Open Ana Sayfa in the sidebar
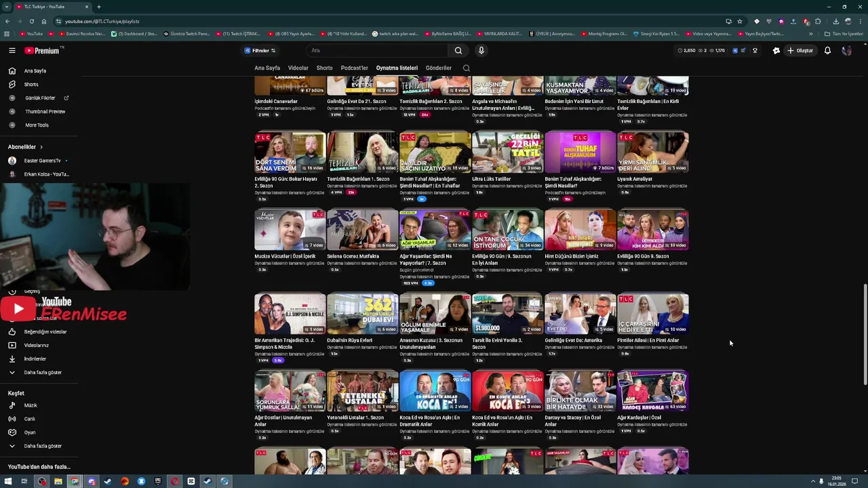The width and height of the screenshot is (868, 488). pyautogui.click(x=35, y=70)
